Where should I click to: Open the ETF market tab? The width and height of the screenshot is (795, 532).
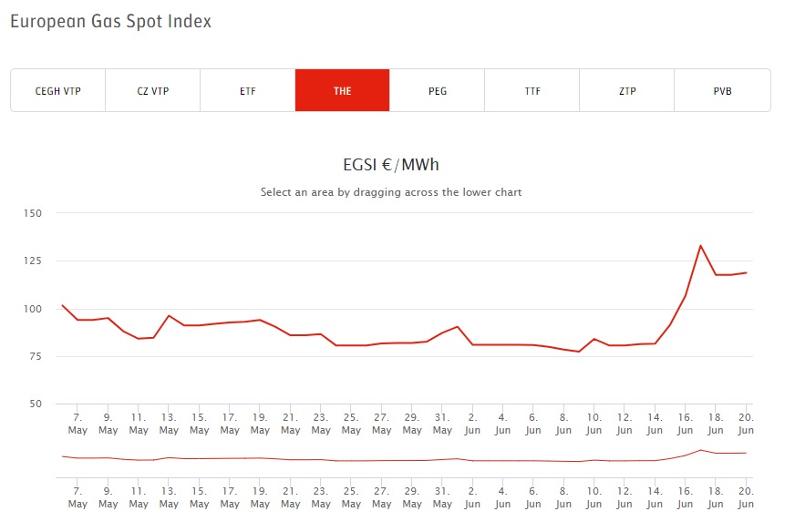pyautogui.click(x=248, y=91)
